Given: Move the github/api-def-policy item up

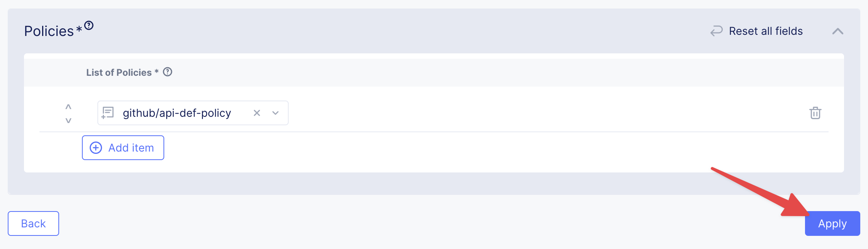Looking at the screenshot, I should 68,107.
